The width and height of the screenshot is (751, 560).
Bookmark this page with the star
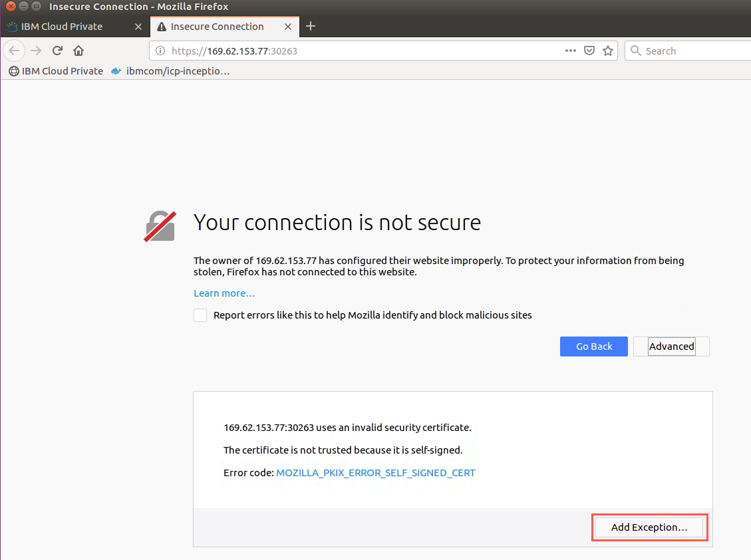(x=608, y=51)
